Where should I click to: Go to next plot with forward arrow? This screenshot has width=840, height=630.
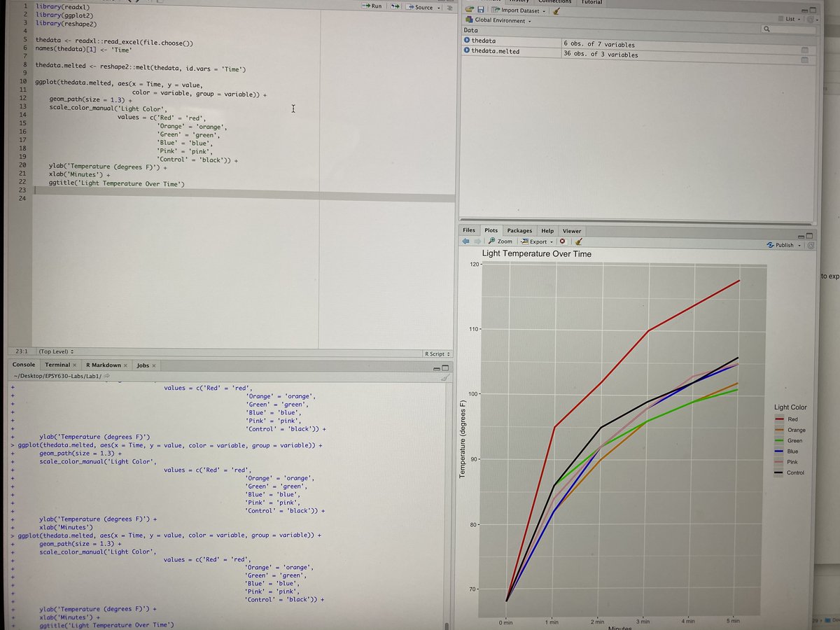477,241
